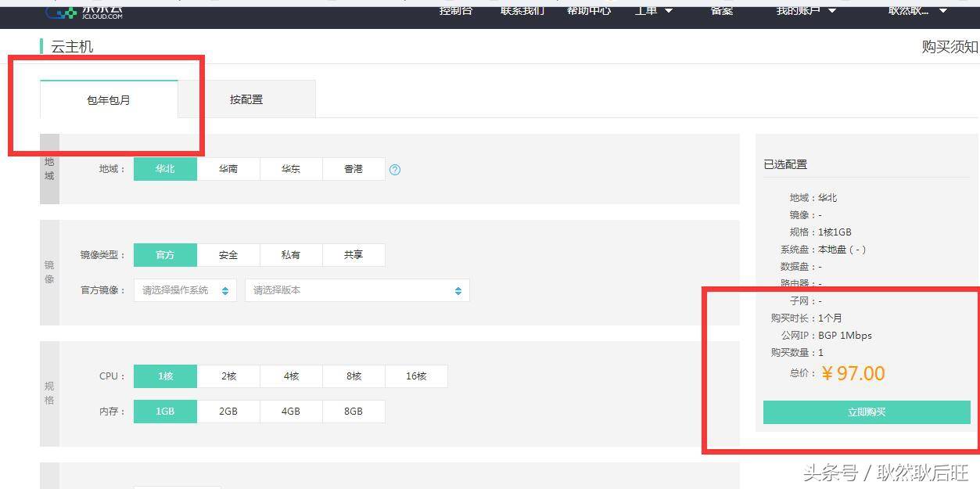
Task: Open the 控制台 menu item
Action: tap(455, 11)
